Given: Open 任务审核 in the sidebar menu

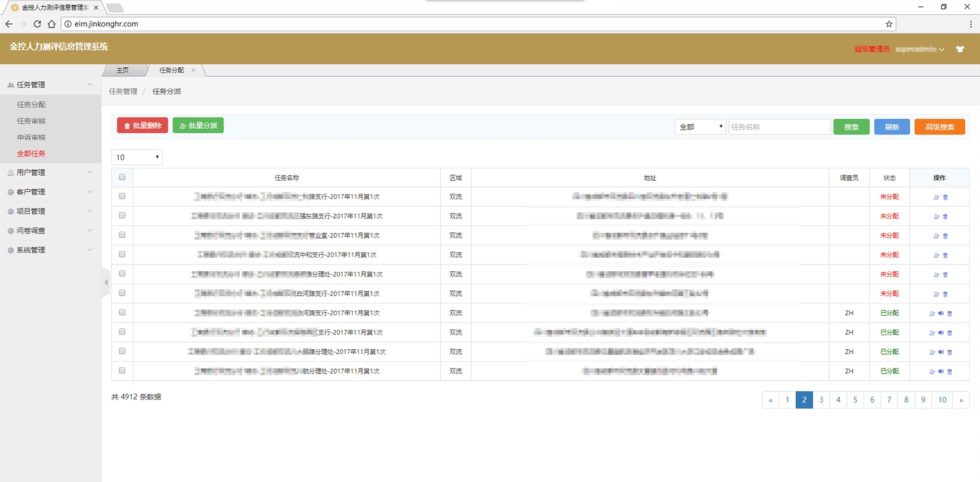Looking at the screenshot, I should 31,121.
